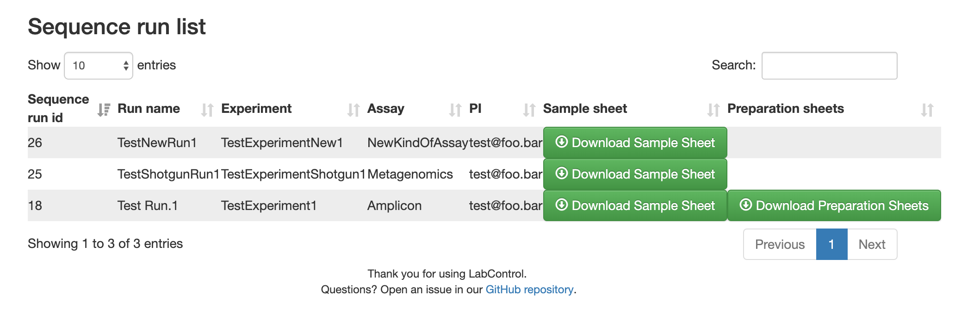Sort by Sequence run id icon
980x309 pixels.
104,110
